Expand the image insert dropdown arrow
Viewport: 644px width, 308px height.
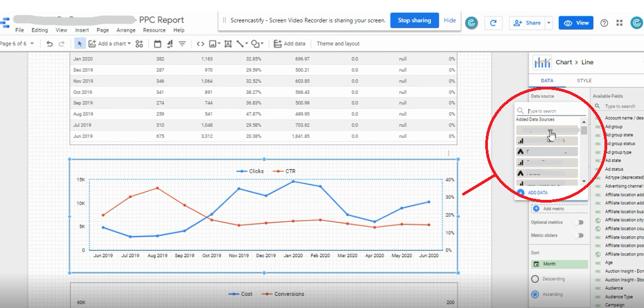[x=219, y=43]
